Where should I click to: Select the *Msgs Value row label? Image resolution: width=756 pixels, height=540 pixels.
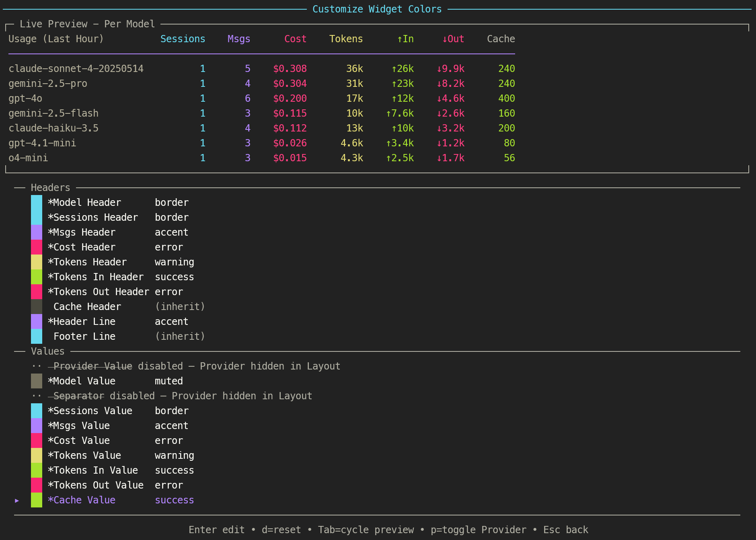(x=79, y=426)
